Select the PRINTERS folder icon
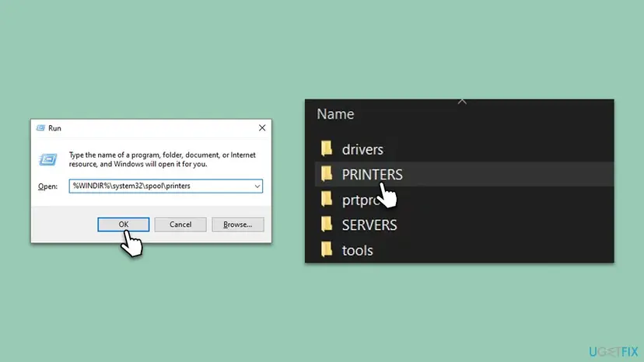The image size is (644, 362). [x=327, y=174]
